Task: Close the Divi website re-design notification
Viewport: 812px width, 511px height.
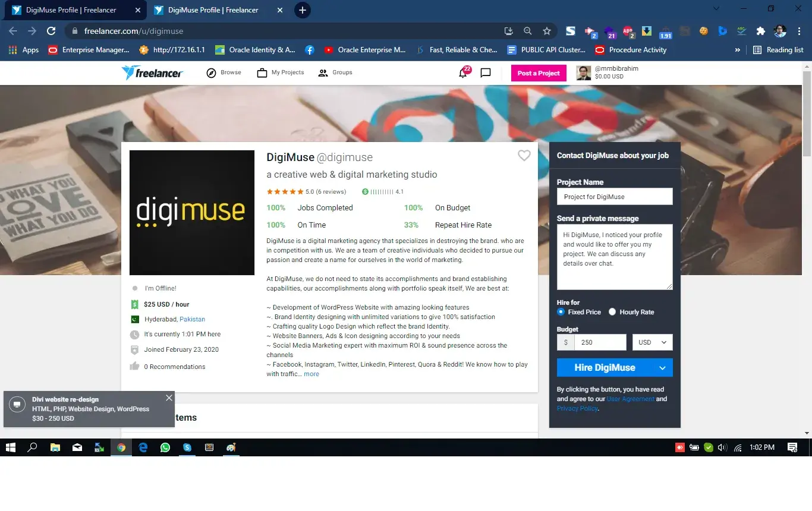Action: click(x=169, y=398)
